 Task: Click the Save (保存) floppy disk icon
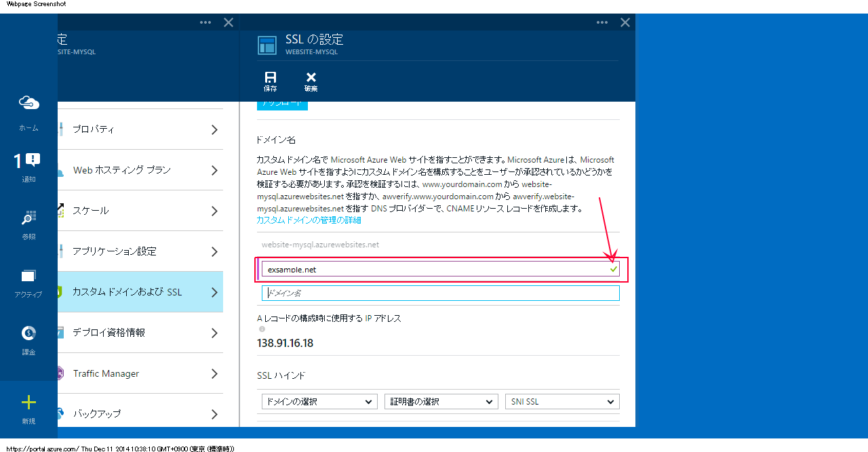pyautogui.click(x=271, y=77)
